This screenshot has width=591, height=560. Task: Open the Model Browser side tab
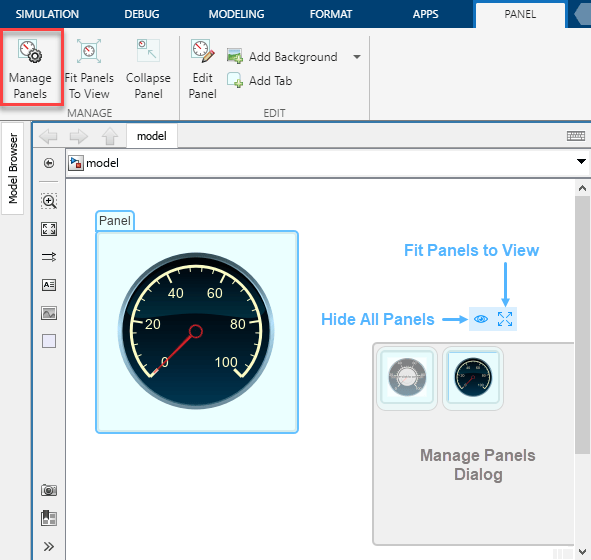pos(13,168)
